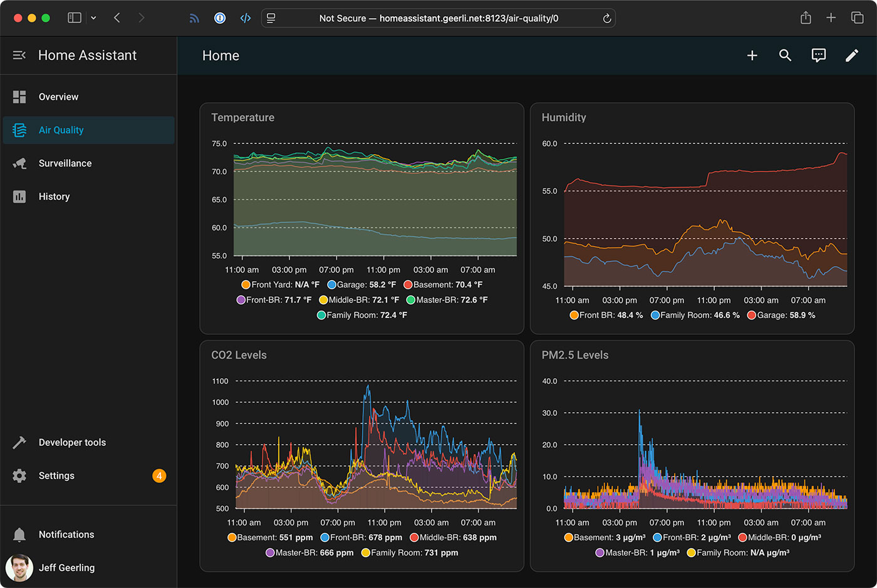Open the Surveillance camera icon

pyautogui.click(x=19, y=163)
